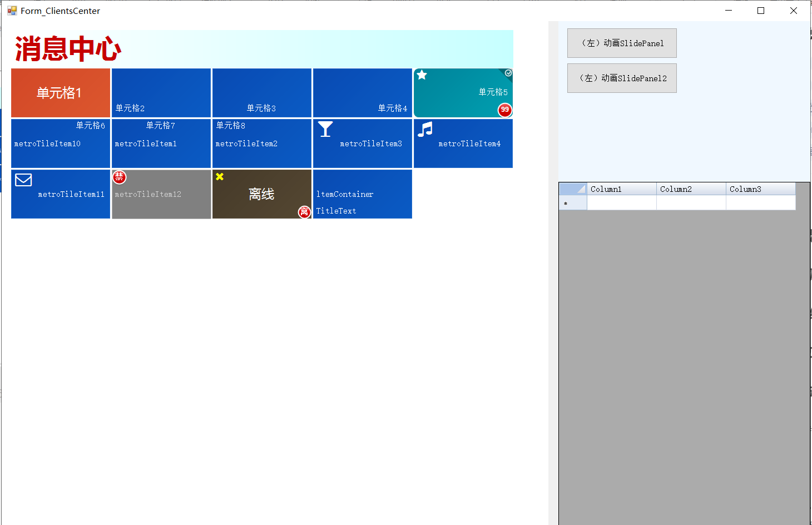Image resolution: width=812 pixels, height=525 pixels.
Task: Click the red 99 notification badge
Action: (x=504, y=110)
